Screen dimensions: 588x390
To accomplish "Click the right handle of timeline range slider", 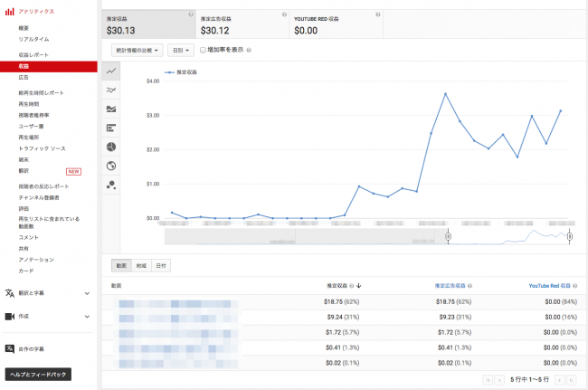I will [x=569, y=237].
